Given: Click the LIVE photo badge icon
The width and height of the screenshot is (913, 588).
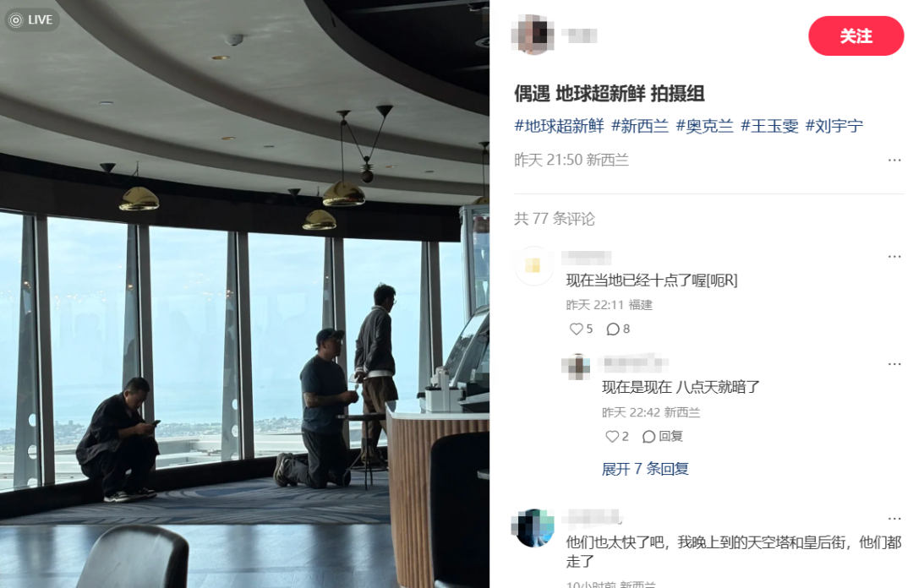Looking at the screenshot, I should [x=31, y=19].
